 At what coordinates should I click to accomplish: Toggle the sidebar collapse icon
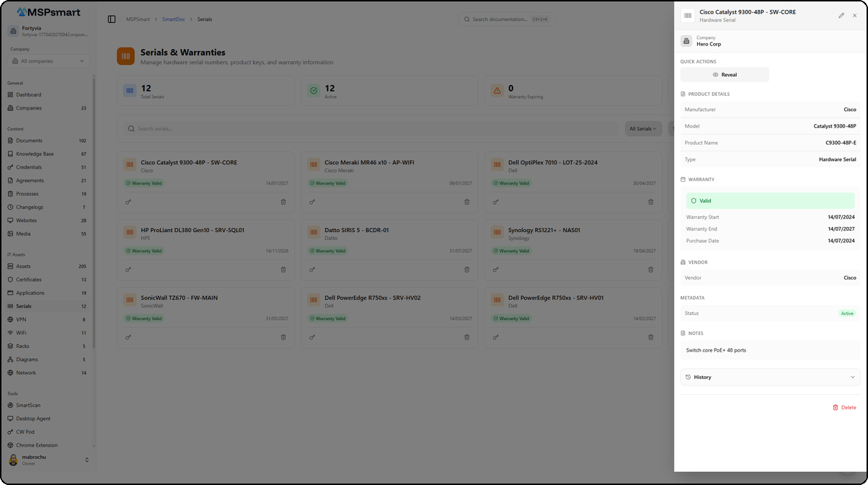112,19
